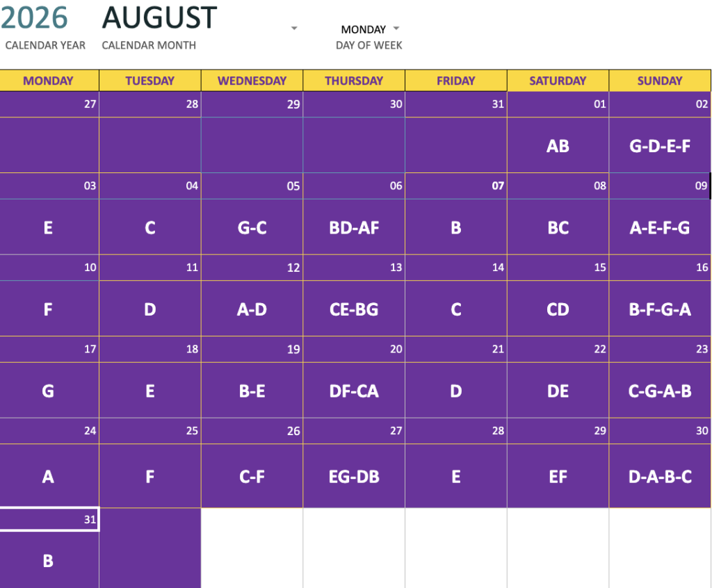Click the G-C cell on Wednesday 05

[x=252, y=227]
